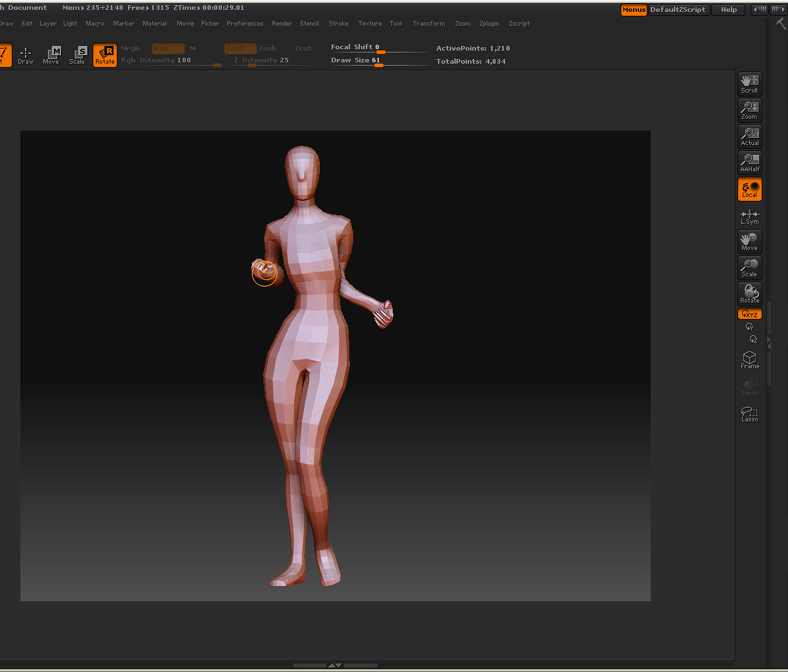Toggle the Rgb paint mode
Viewport: 788px width, 672px height.
click(168, 49)
